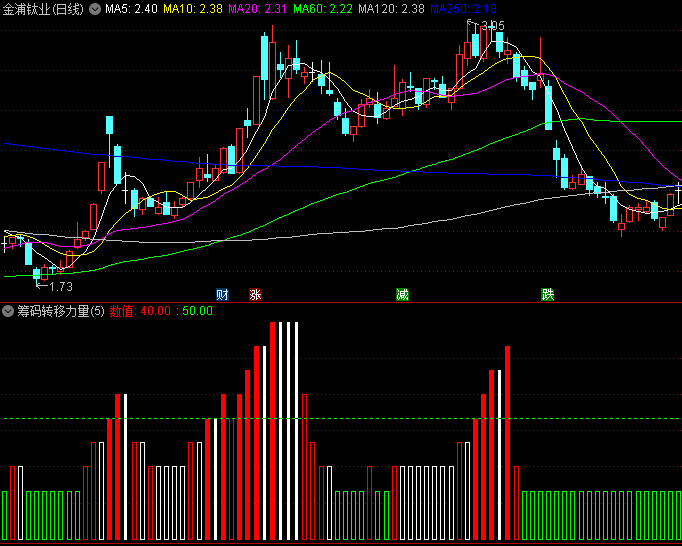This screenshot has width=682, height=546.
Task: Click the 筹码转移力量(5) indicator name
Action: tap(61, 311)
